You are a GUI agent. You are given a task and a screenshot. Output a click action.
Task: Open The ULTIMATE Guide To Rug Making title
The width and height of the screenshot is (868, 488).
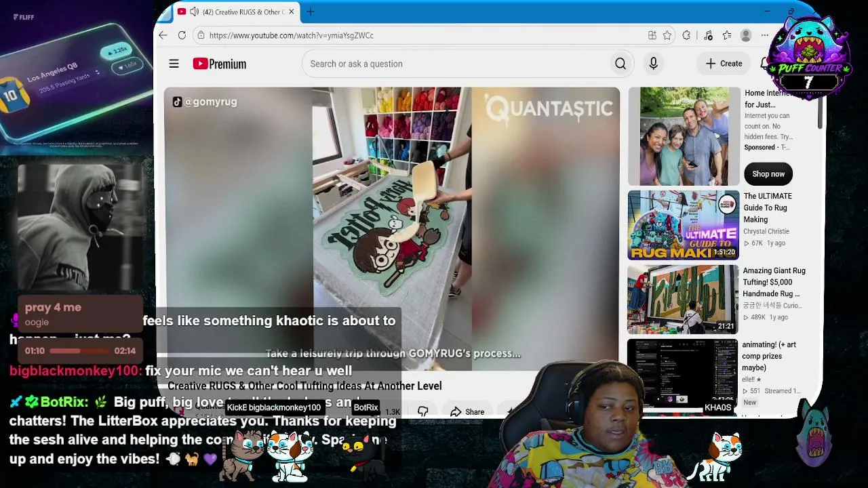coord(768,208)
